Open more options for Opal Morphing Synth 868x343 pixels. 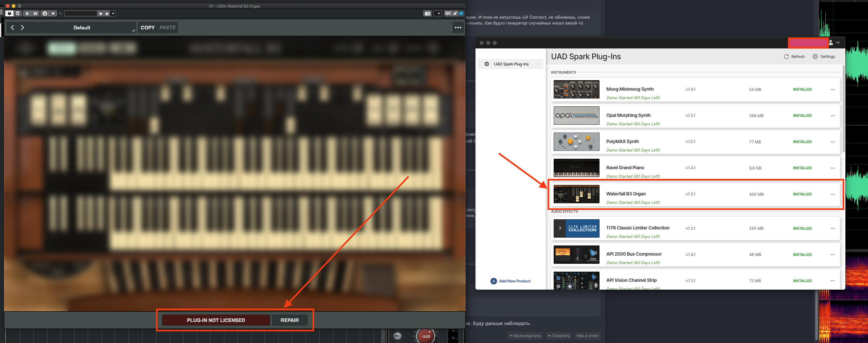[x=833, y=116]
